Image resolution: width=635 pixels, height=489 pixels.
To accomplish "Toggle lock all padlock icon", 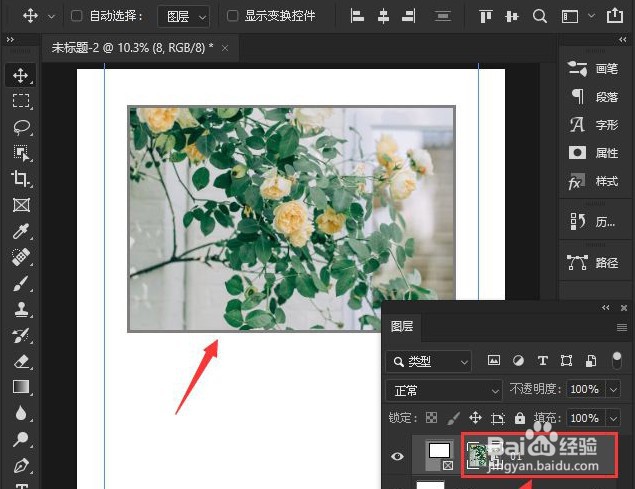I will point(520,418).
